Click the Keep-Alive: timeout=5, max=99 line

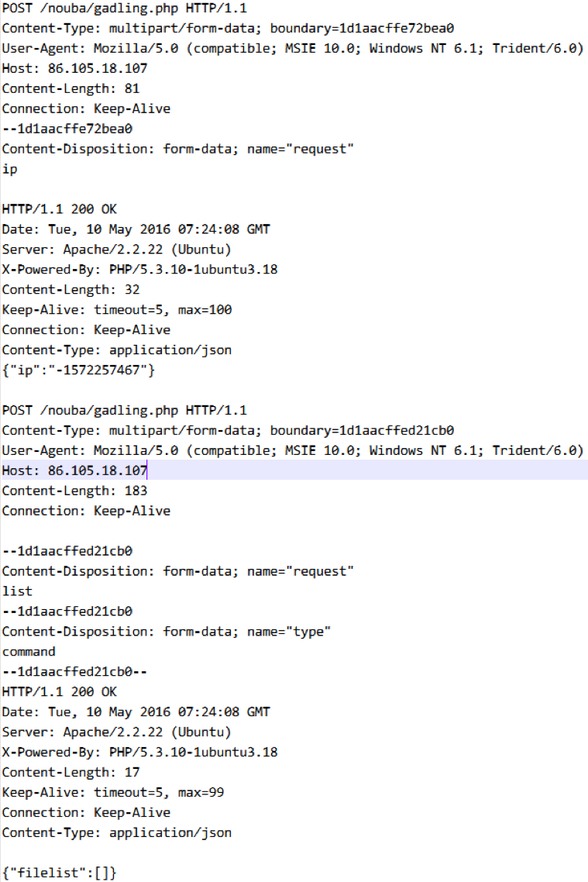tap(113, 793)
